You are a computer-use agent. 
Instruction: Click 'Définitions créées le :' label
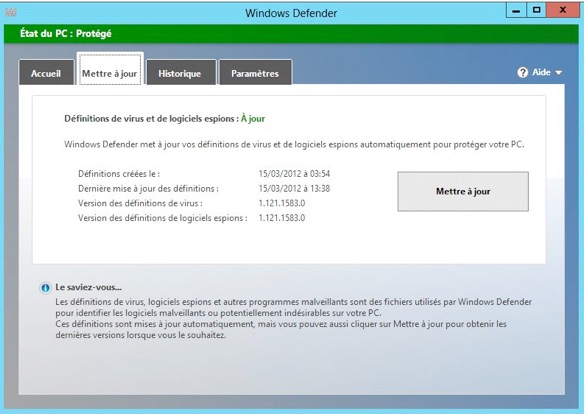119,174
